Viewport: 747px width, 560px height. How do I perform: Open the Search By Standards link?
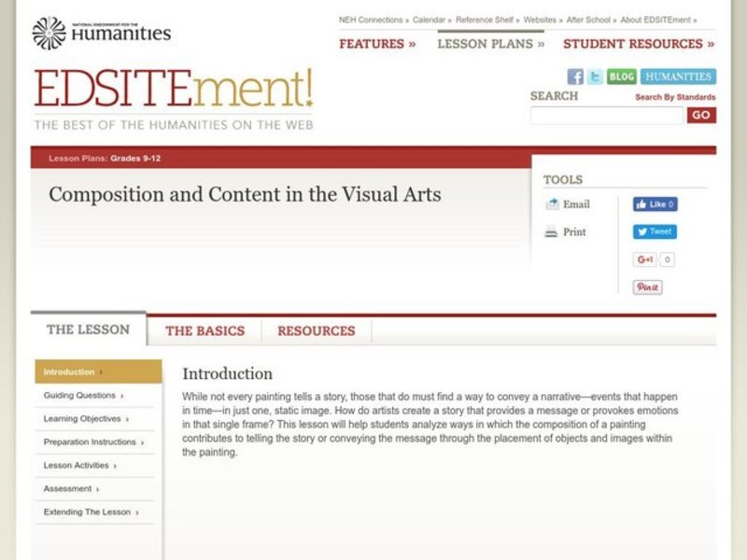(x=674, y=97)
